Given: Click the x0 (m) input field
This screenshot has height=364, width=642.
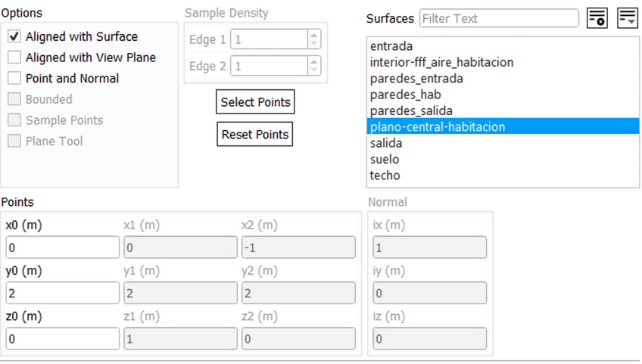Looking at the screenshot, I should point(62,247).
